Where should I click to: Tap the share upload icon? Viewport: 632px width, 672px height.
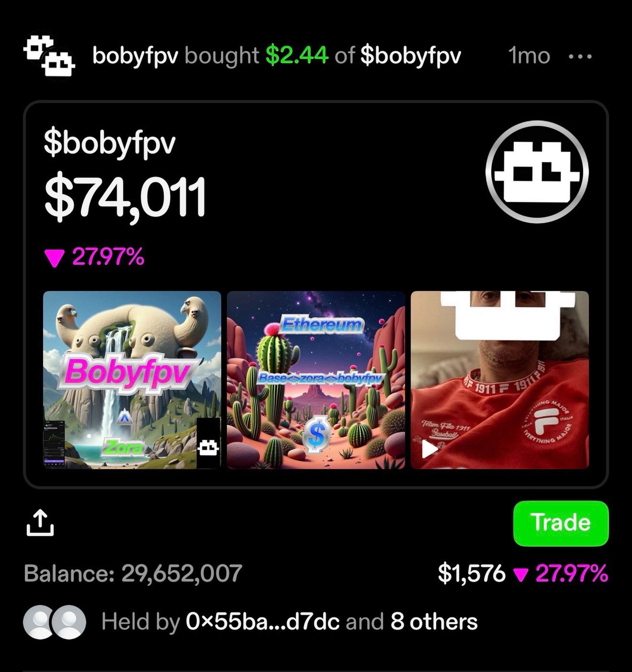pyautogui.click(x=40, y=523)
